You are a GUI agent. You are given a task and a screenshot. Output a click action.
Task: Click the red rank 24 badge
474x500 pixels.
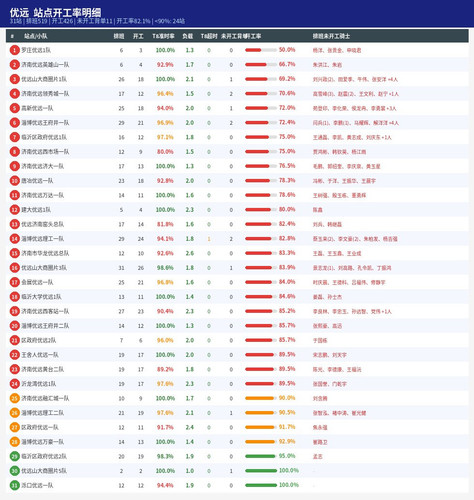point(14,384)
